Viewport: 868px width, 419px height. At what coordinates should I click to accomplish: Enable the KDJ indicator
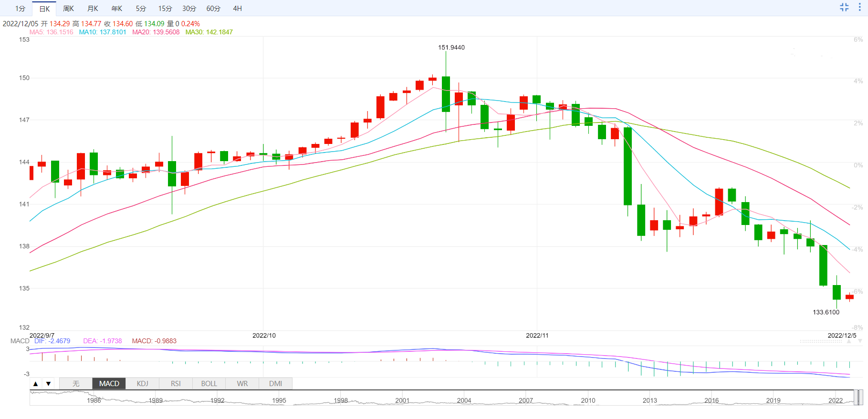point(142,384)
